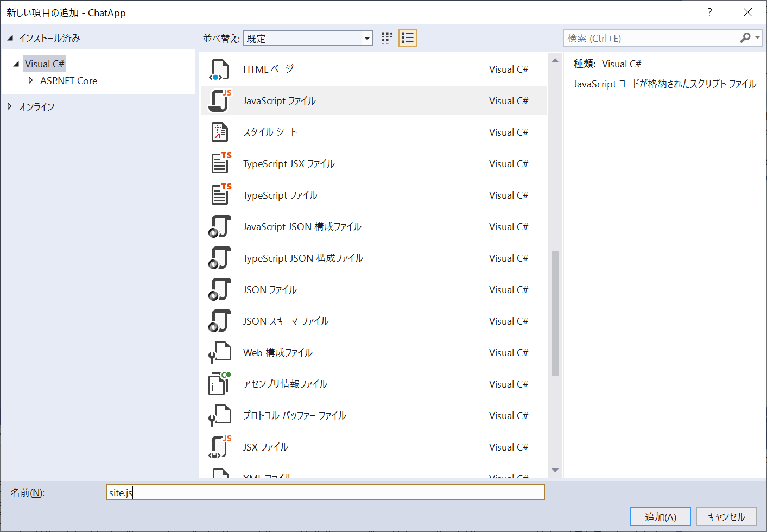Select Visual C# in the category tree
The width and height of the screenshot is (767, 532).
(x=45, y=64)
